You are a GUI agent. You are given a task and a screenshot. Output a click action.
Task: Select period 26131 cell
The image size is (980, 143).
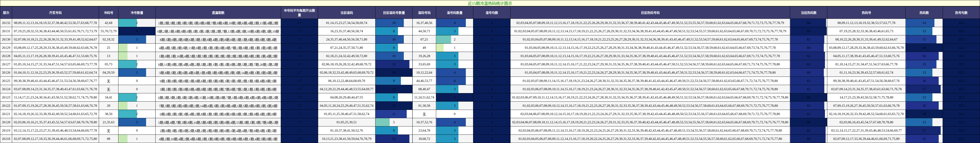click(x=6, y=31)
